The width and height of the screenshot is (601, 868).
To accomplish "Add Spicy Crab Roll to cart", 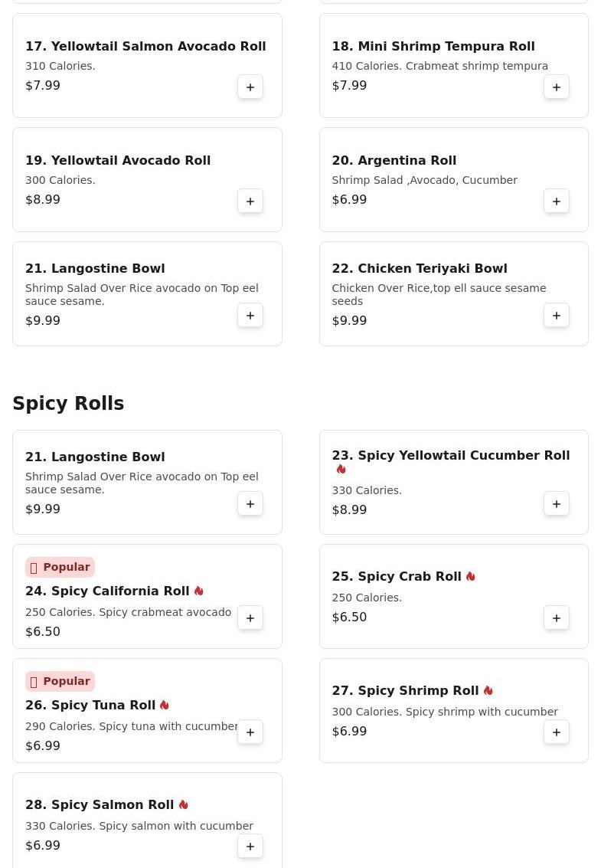I will point(557,618).
